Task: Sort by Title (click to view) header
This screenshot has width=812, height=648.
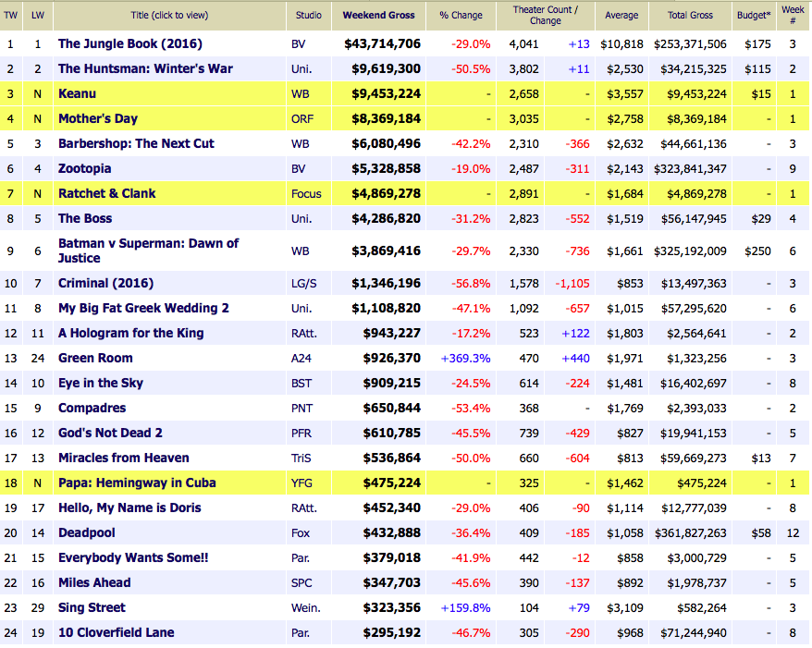Action: tap(169, 15)
